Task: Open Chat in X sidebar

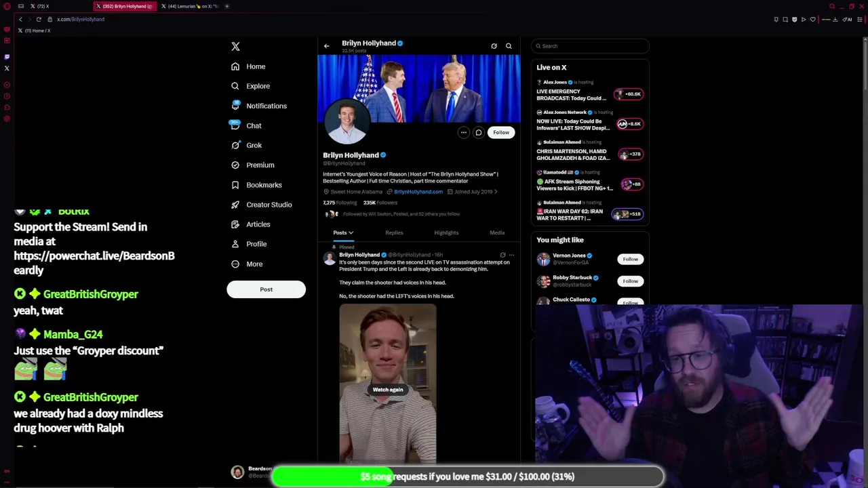Action: (245, 125)
